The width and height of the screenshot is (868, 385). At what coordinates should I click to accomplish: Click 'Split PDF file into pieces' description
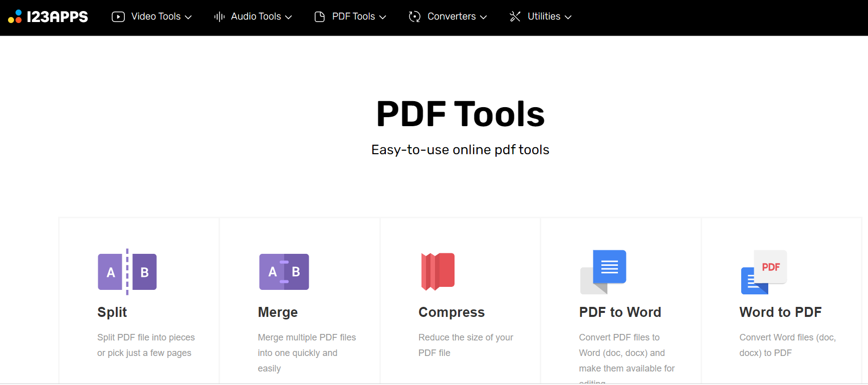tap(146, 345)
